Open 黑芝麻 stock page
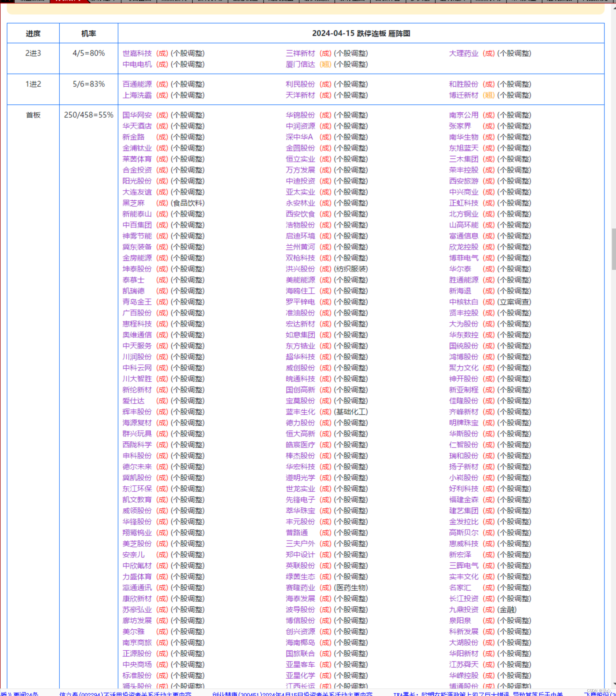Viewport: 616px width, 696px height. [x=134, y=203]
